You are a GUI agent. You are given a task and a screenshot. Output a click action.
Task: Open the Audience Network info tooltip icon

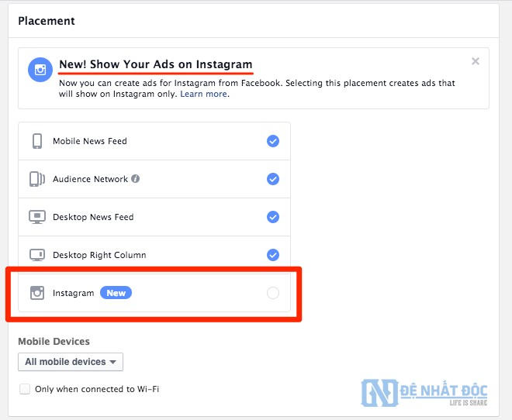pyautogui.click(x=136, y=179)
